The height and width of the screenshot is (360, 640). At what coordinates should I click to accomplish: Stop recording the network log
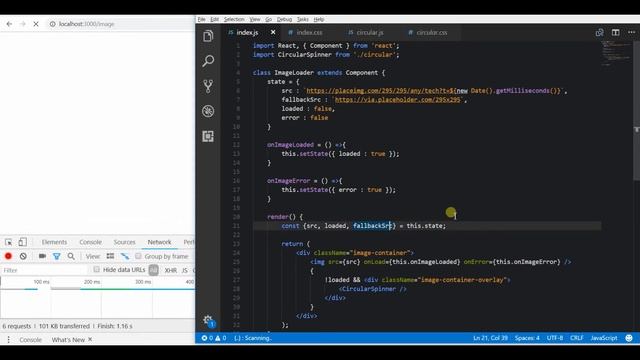(x=8, y=256)
